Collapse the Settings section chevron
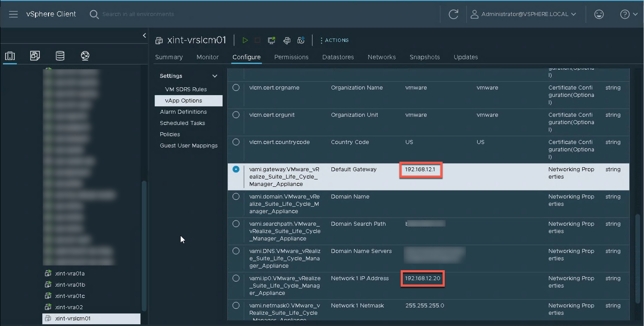The image size is (644, 326). coord(215,76)
